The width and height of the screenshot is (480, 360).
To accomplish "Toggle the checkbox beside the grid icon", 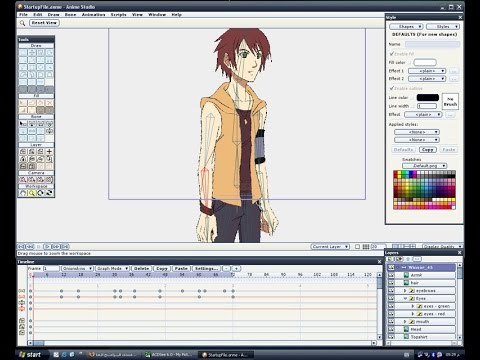I will coord(357,247).
